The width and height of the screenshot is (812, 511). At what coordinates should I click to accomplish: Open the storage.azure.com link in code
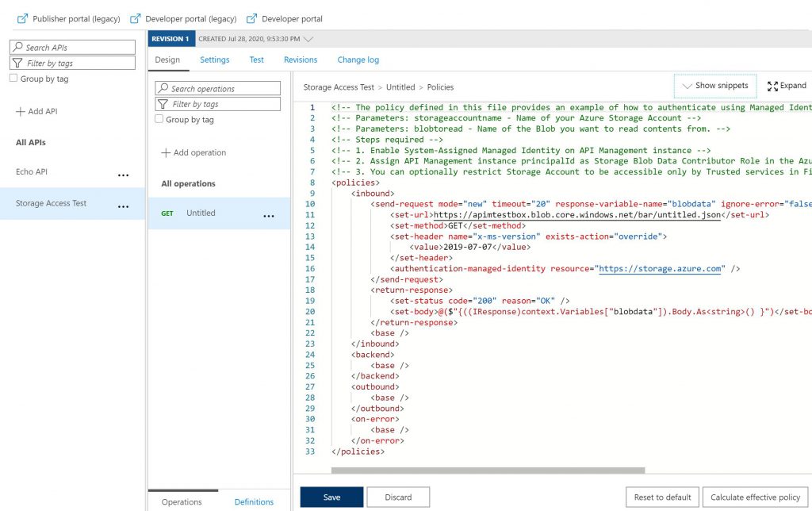point(660,268)
